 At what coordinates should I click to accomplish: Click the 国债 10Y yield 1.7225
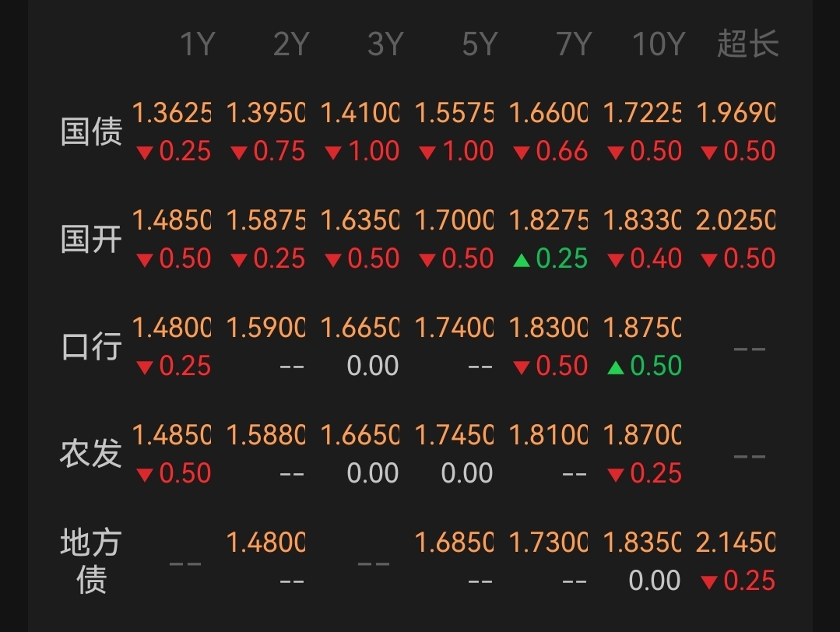click(x=642, y=113)
